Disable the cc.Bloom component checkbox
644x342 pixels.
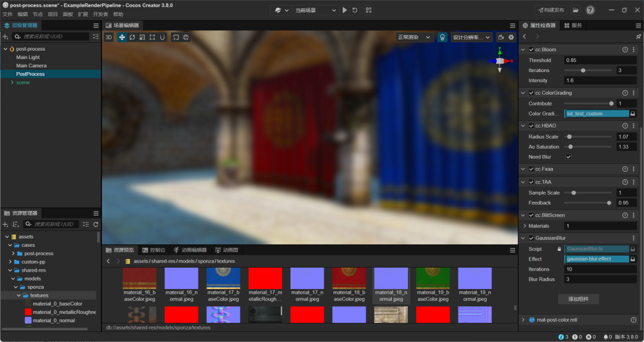point(531,49)
